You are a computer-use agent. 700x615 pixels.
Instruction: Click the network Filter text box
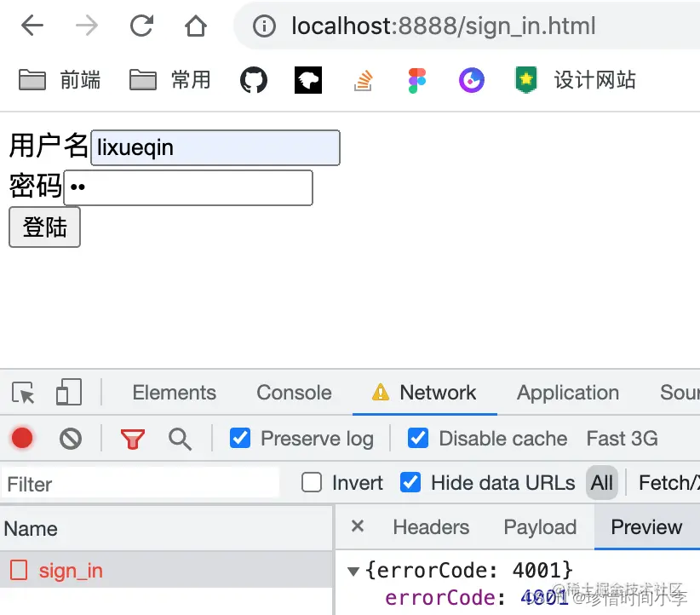141,484
